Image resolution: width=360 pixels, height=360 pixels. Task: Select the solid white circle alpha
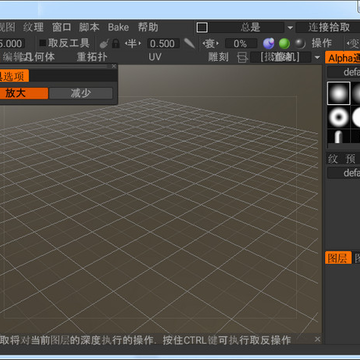[x=356, y=117]
